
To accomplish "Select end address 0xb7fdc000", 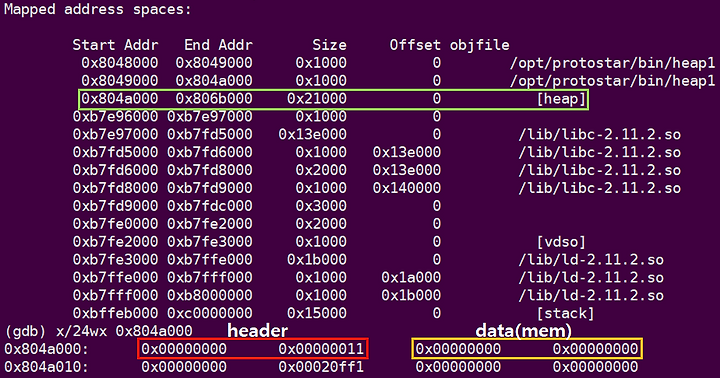I will click(210, 206).
